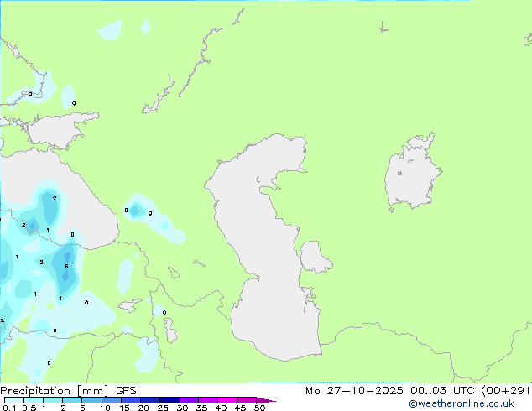Click the legend tick label "0.1"
The width and height of the screenshot is (532, 411).
9,408
